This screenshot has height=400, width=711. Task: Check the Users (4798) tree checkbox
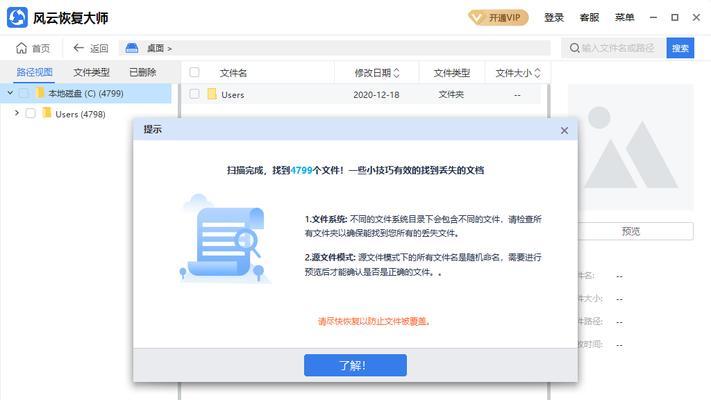[30, 113]
